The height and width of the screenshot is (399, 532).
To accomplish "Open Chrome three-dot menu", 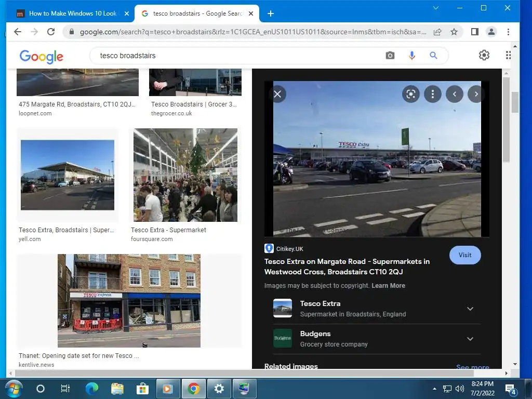I will click(x=508, y=32).
